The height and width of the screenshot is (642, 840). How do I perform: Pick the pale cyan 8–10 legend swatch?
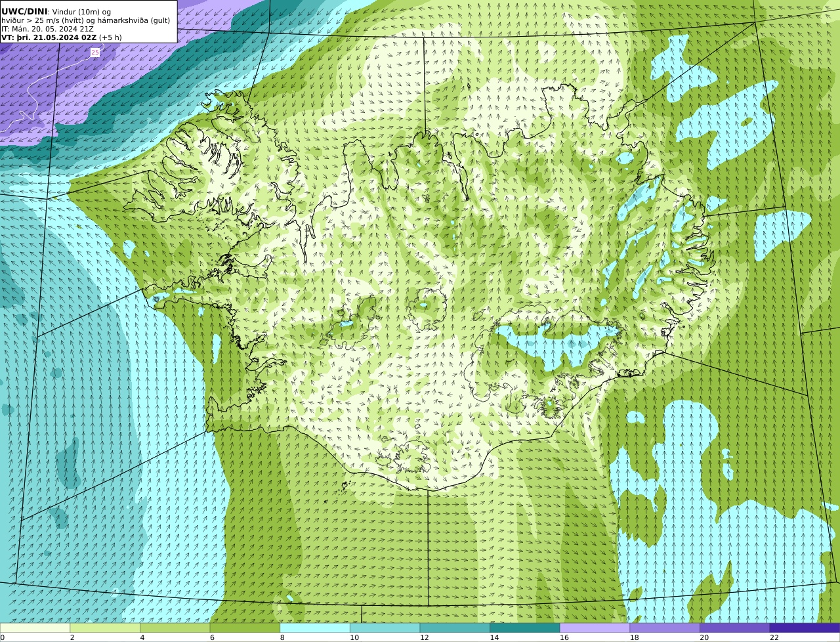(x=315, y=628)
